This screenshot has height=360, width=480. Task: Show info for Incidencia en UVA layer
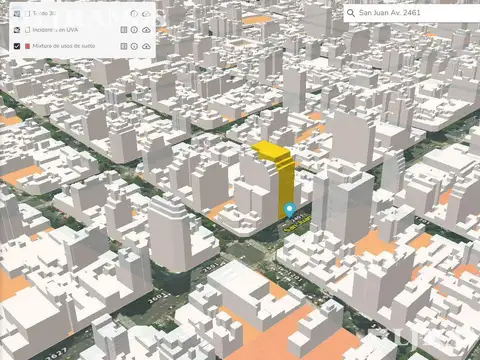click(x=134, y=30)
